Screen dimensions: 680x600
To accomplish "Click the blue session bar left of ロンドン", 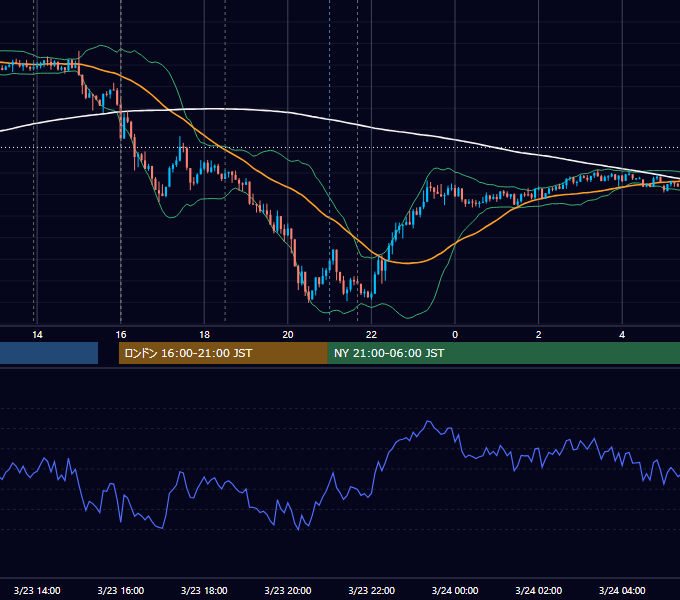I will point(49,353).
